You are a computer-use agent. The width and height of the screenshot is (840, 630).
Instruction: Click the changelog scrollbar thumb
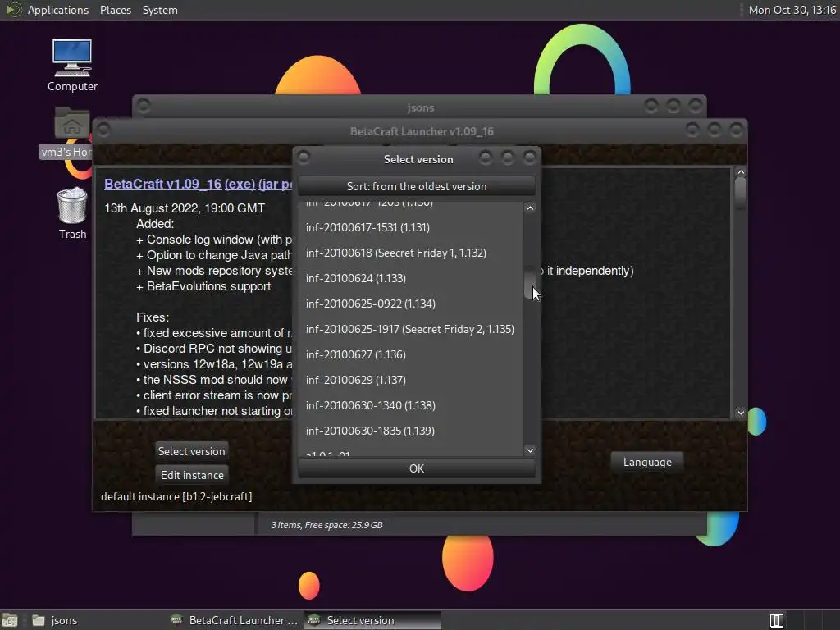click(741, 194)
